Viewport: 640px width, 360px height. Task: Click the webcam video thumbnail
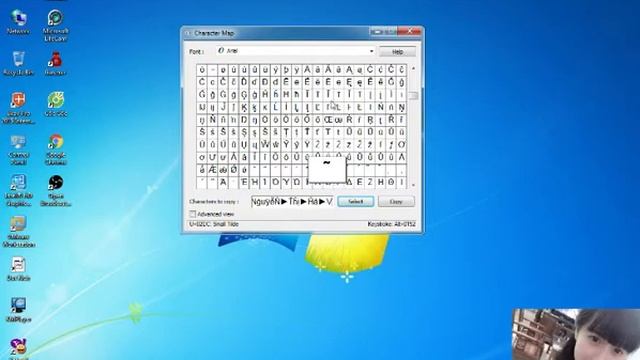click(x=576, y=334)
